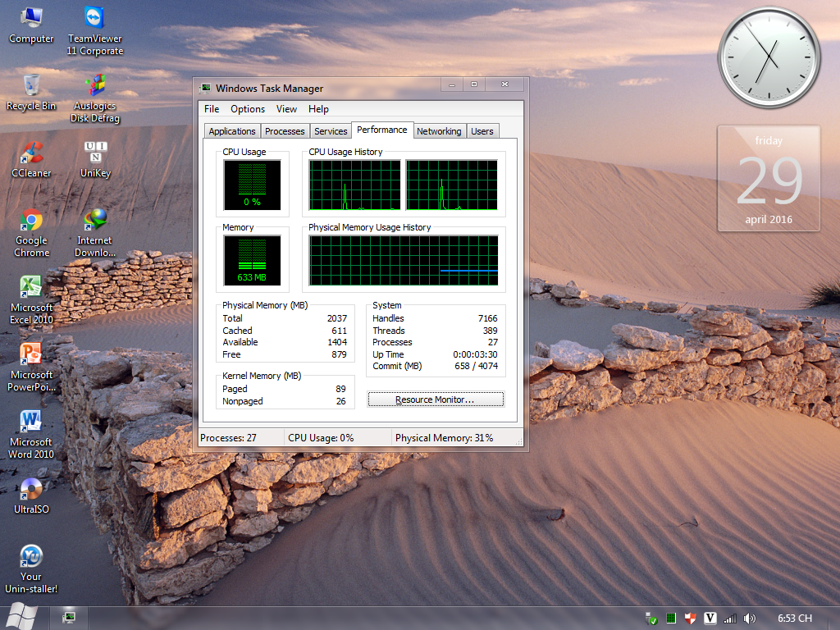The image size is (840, 630).
Task: Click the Up Time value 0:00:03:30
Action: coord(475,354)
